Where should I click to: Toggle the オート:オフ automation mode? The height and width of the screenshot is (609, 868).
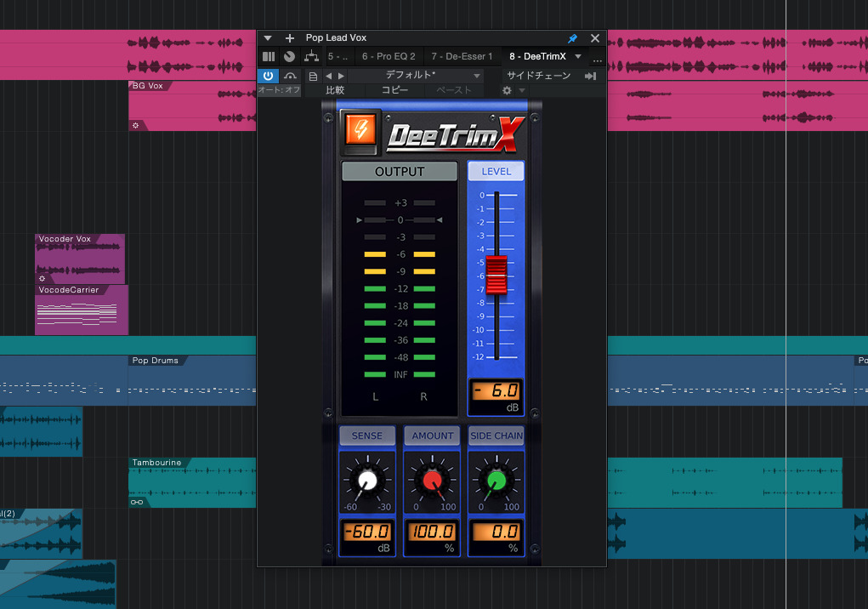(x=279, y=89)
